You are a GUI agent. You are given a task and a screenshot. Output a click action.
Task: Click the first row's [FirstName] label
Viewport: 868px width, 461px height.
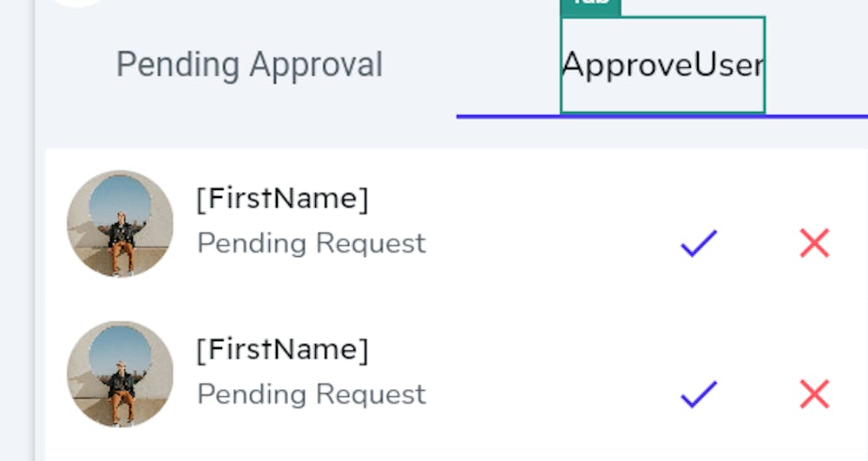click(282, 199)
